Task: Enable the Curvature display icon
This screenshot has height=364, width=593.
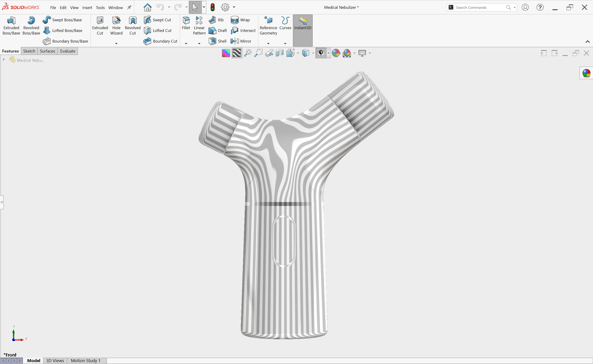Action: tap(226, 53)
